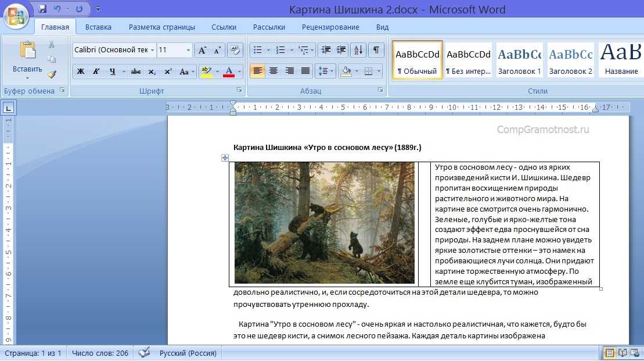This screenshot has width=644, height=361.
Task: Save document using quick access icon
Action: 42,9
